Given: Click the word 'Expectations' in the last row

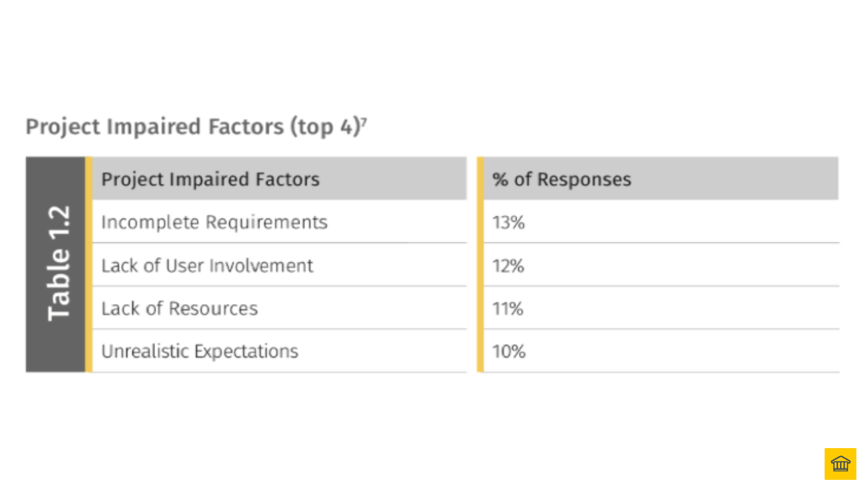Looking at the screenshot, I should pos(246,352).
